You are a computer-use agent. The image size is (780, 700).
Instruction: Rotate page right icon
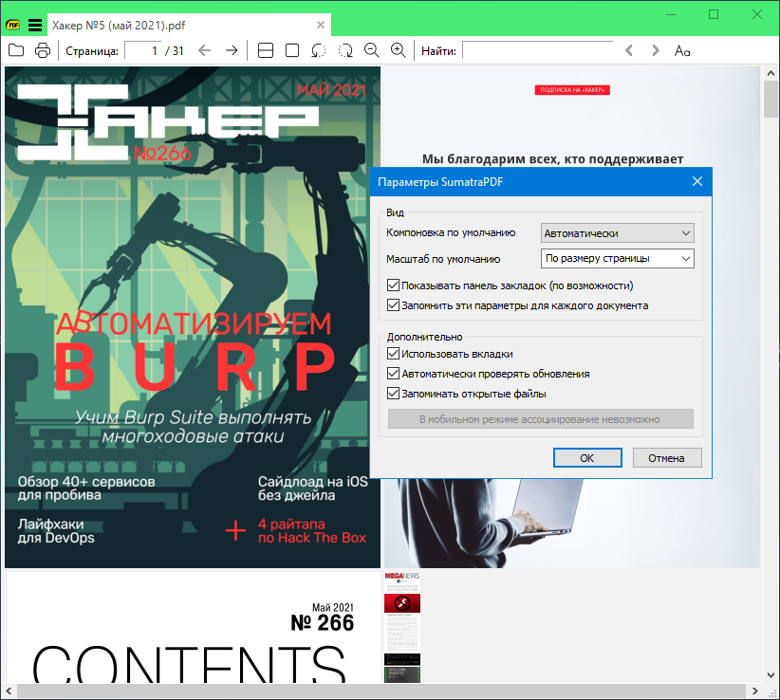coord(345,50)
